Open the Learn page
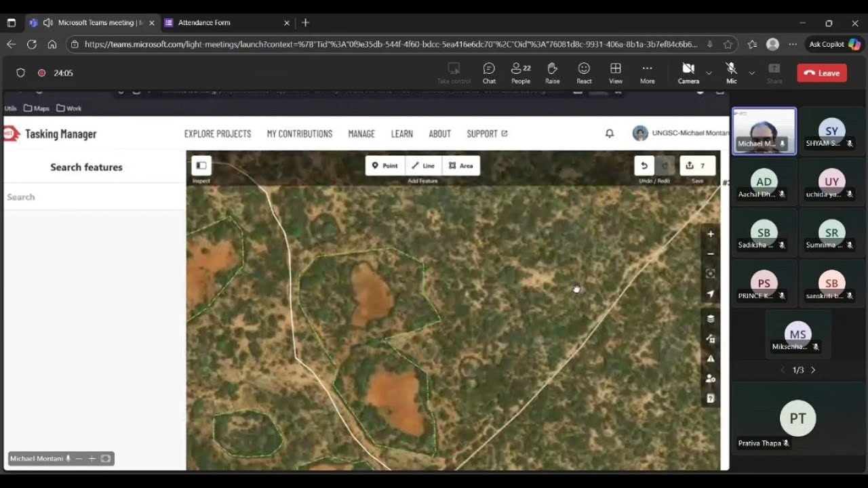 pyautogui.click(x=402, y=134)
